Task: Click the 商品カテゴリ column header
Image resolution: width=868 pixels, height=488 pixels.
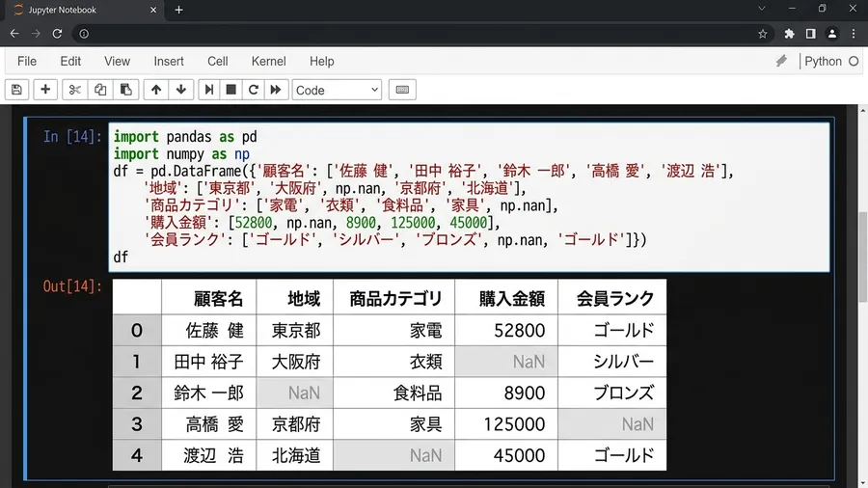Action: pyautogui.click(x=395, y=299)
